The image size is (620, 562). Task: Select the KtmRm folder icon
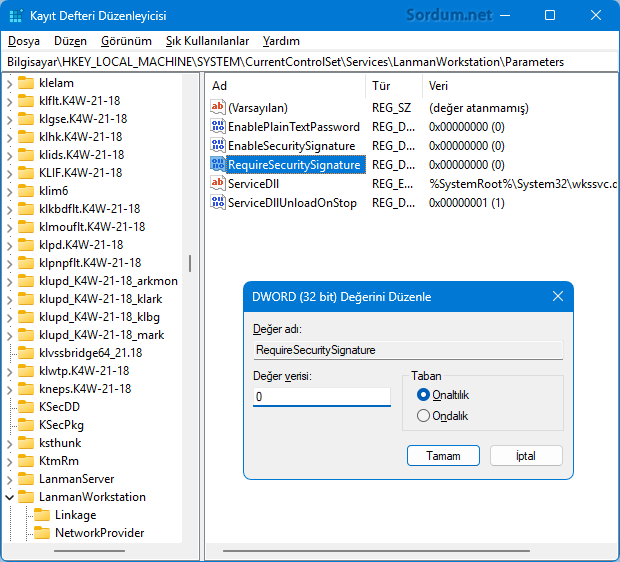click(x=26, y=461)
